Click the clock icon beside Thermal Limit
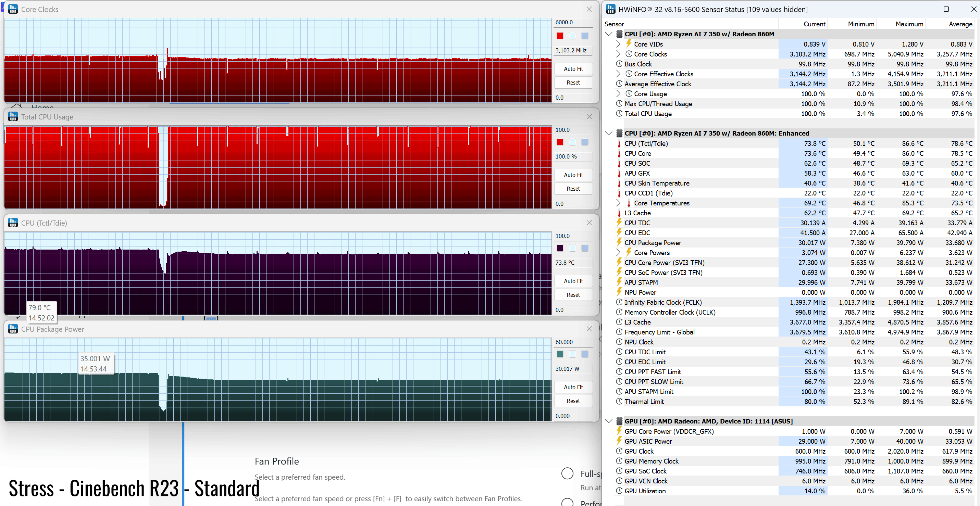The height and width of the screenshot is (506, 980). click(x=619, y=402)
